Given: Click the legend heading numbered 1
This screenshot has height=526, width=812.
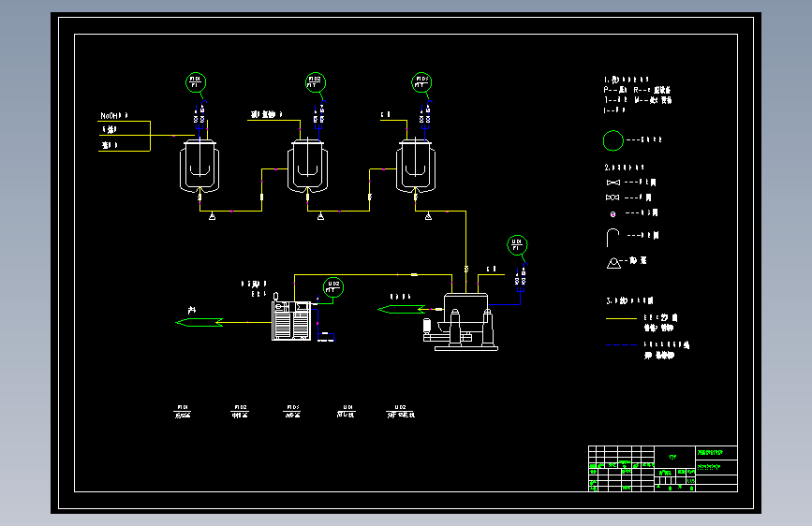Looking at the screenshot, I should tap(626, 80).
